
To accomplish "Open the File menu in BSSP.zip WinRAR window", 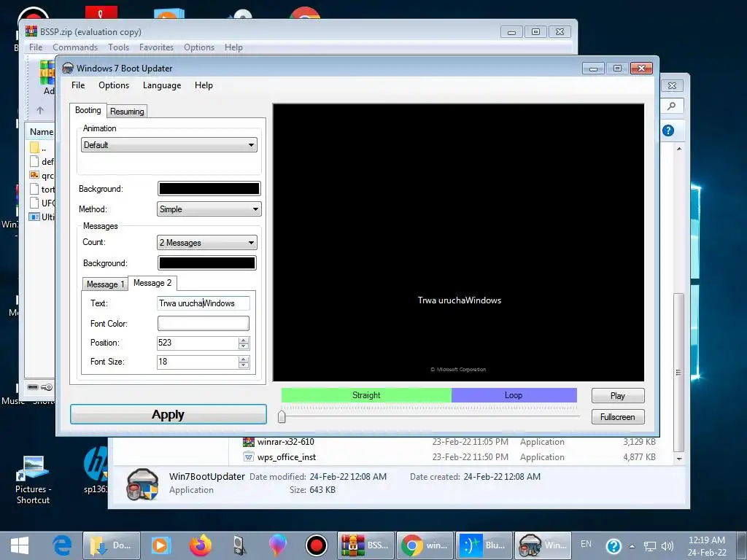I will click(x=36, y=47).
